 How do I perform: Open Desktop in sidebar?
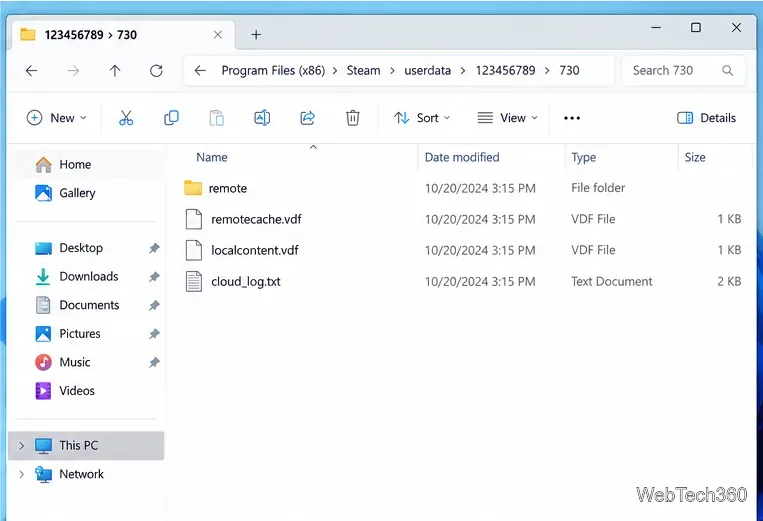tap(81, 248)
